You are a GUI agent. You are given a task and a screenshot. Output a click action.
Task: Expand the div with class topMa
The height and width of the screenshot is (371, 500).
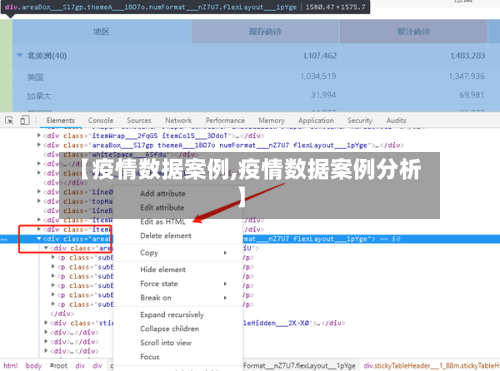point(39,201)
